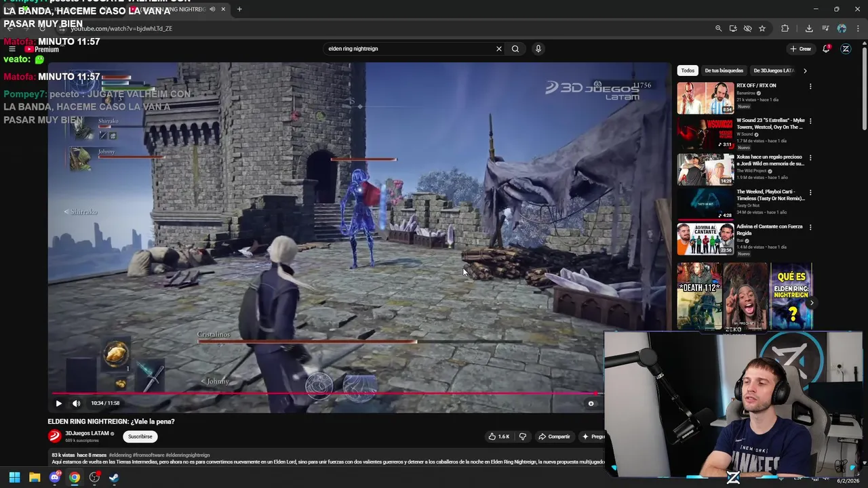Open options for RTX OFF / RTX ON
Viewport: 868px width, 488px height.
pyautogui.click(x=810, y=87)
